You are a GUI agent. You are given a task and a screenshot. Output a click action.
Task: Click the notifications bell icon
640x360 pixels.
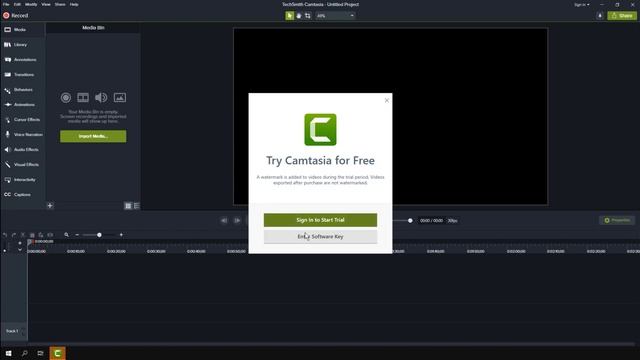tap(600, 16)
